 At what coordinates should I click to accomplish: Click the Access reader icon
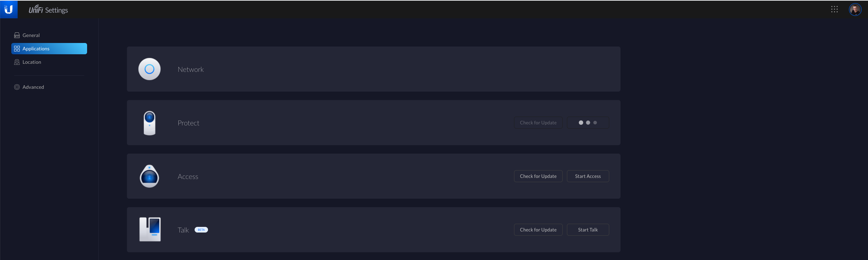coord(149,176)
